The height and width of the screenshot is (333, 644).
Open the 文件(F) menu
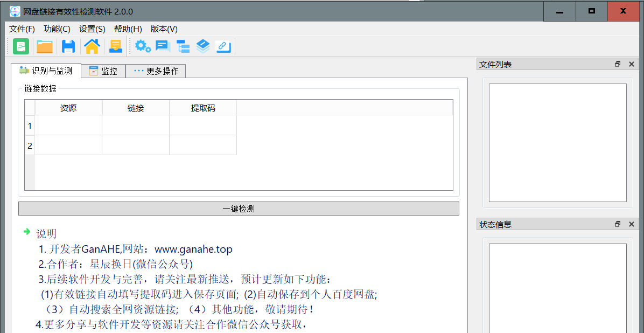coord(22,29)
